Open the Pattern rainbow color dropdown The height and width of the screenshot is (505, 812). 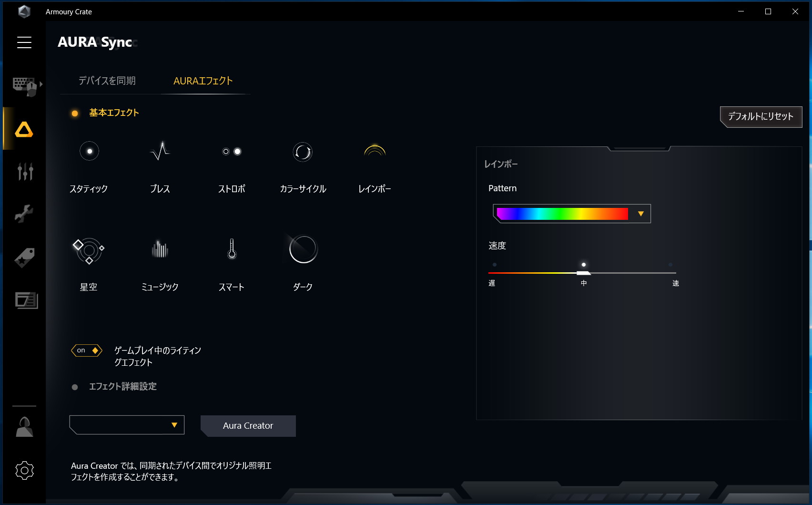[572, 214]
